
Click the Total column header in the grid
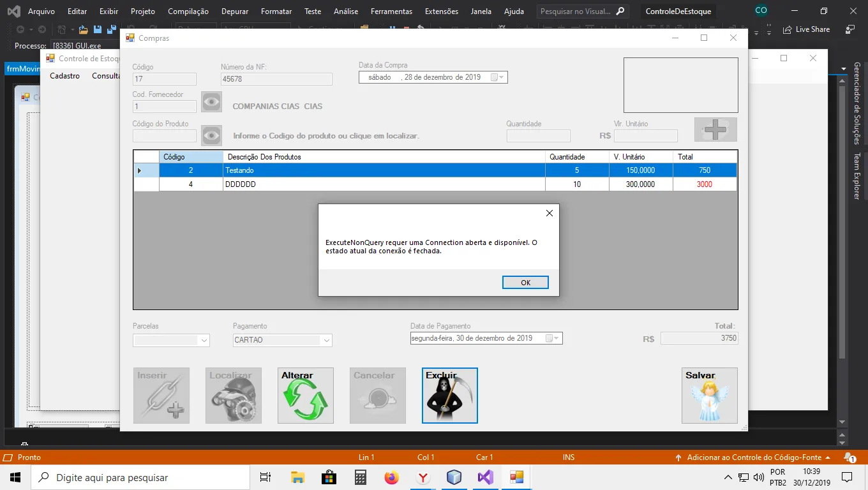pyautogui.click(x=705, y=157)
